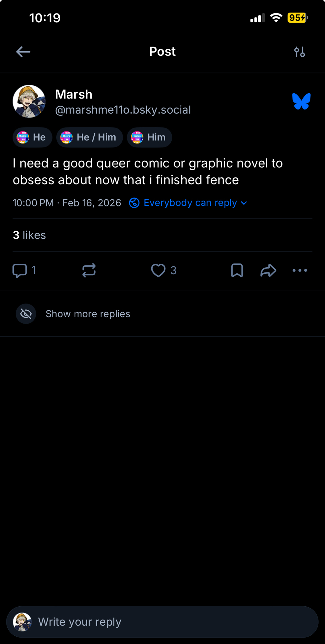Screen dimensions: 325x644
Task: Tap the "He" label badge
Action: [32, 137]
